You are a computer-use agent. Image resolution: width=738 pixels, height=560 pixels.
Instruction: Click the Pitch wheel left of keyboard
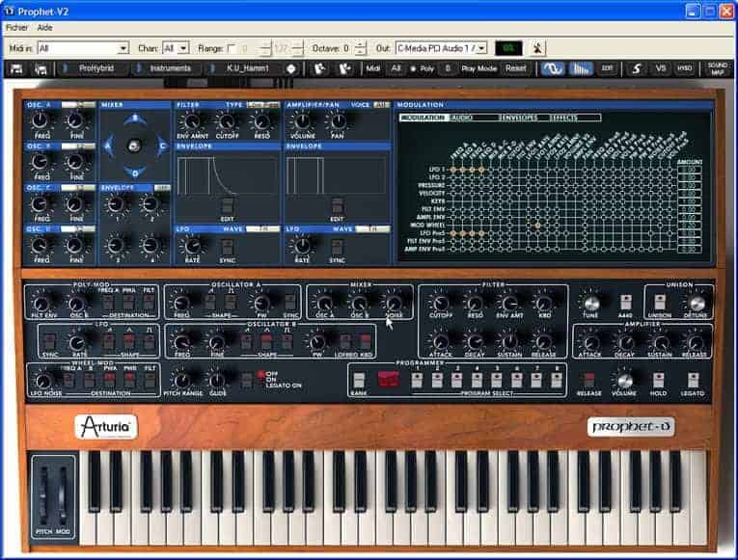pos(44,487)
